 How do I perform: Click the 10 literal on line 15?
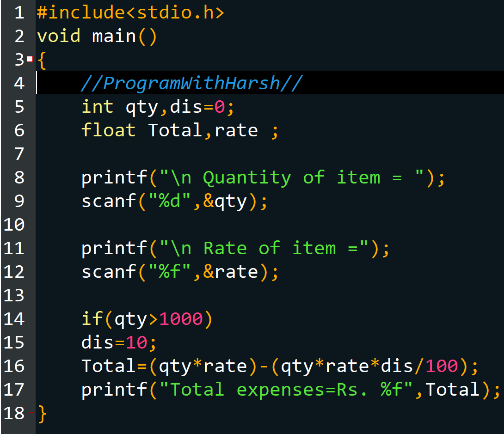[136, 343]
